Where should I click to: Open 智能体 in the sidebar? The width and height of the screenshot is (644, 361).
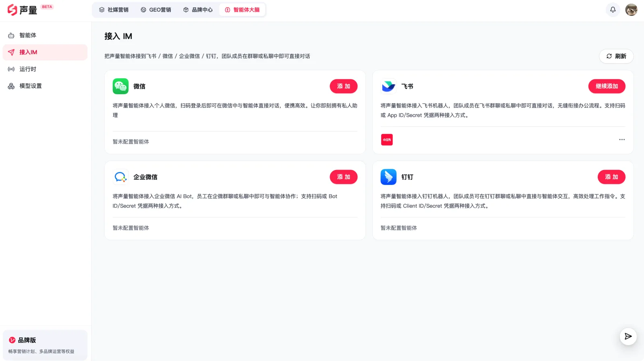point(45,35)
